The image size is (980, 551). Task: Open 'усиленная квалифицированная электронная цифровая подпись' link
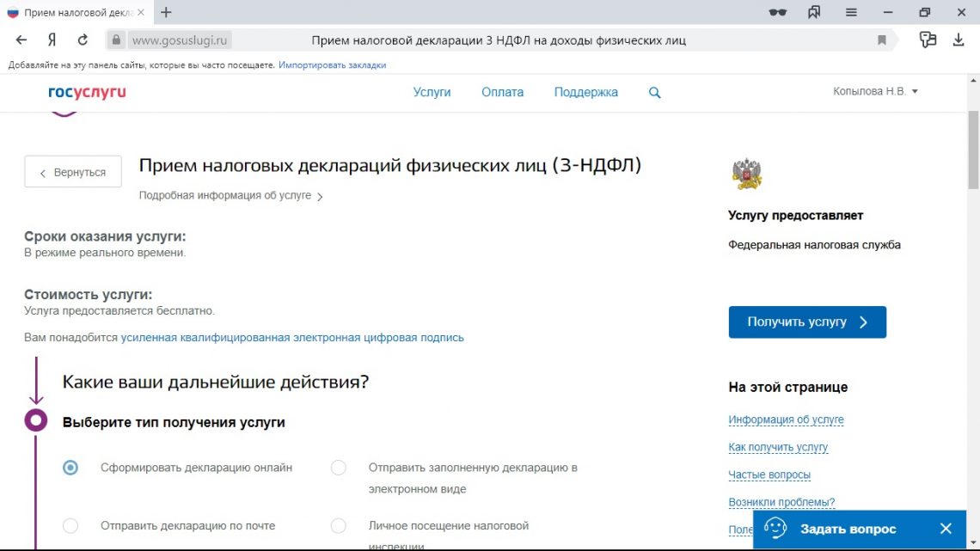(x=292, y=338)
